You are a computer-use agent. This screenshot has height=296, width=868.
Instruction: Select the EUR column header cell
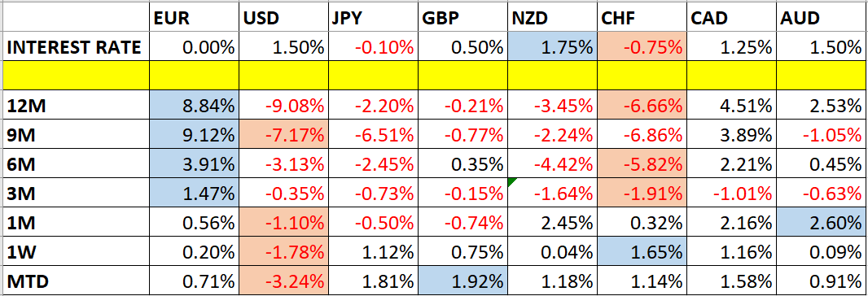coord(194,18)
